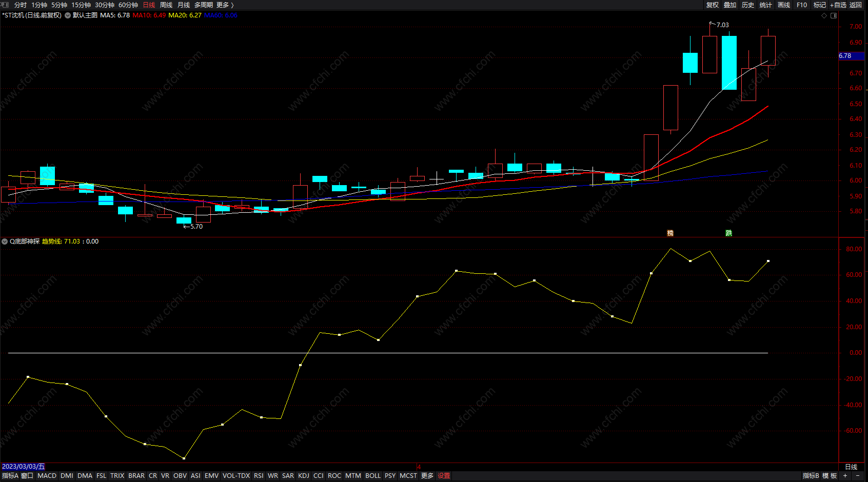Switch sub-chart to ROC indicator
The image size is (868, 482).
(334, 476)
